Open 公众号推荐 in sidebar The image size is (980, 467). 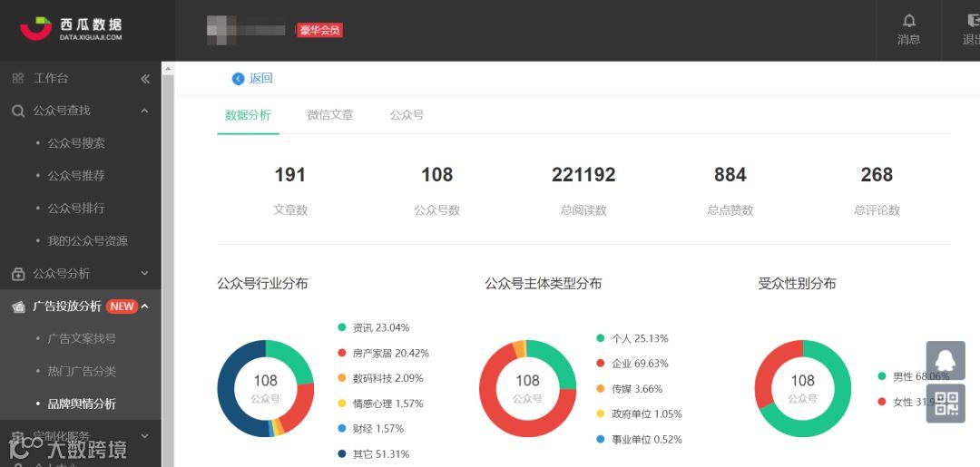click(76, 175)
